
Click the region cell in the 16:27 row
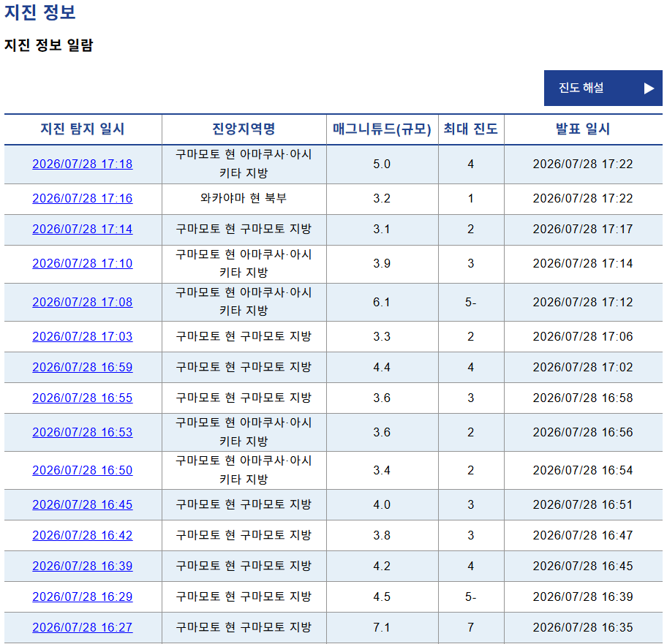tap(244, 627)
